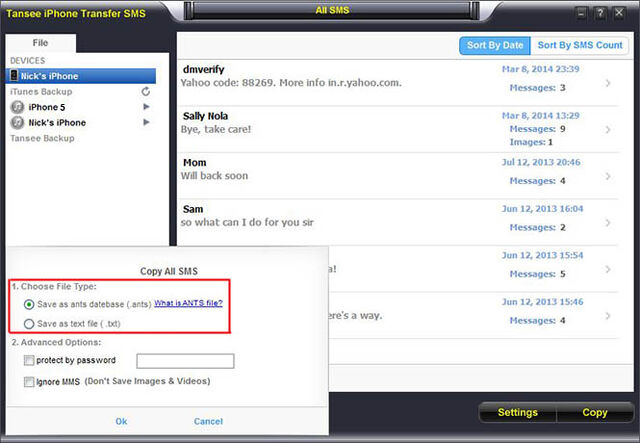The width and height of the screenshot is (640, 443).
Task: Refresh the iTunes Backup list
Action: tap(146, 92)
